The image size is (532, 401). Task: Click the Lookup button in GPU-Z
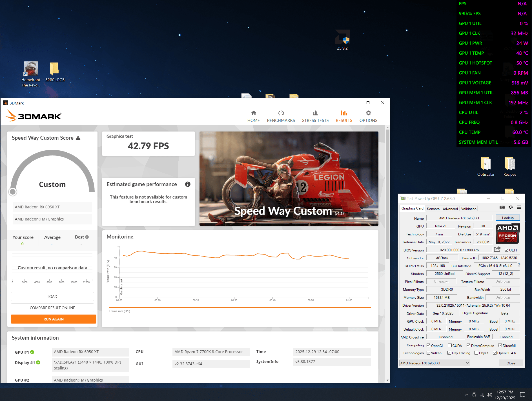[508, 218]
